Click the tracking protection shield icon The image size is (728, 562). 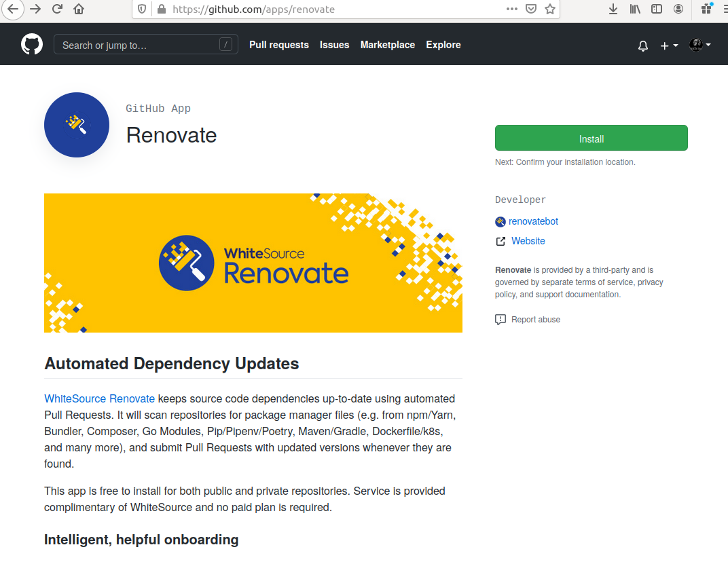143,10
